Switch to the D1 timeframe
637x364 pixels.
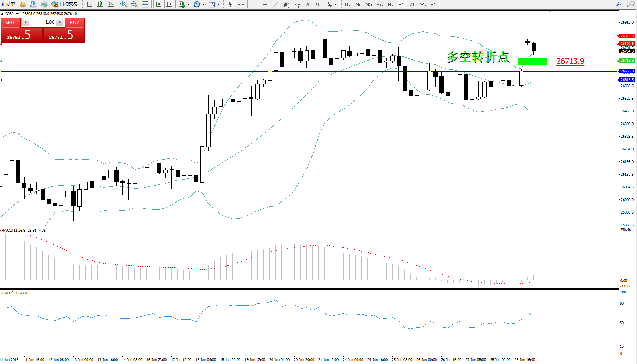(x=412, y=4)
